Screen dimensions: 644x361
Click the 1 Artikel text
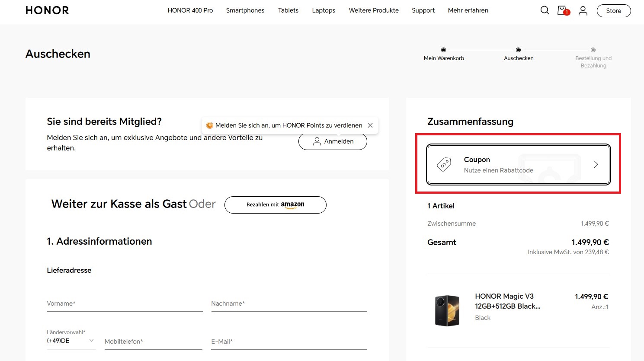(441, 206)
